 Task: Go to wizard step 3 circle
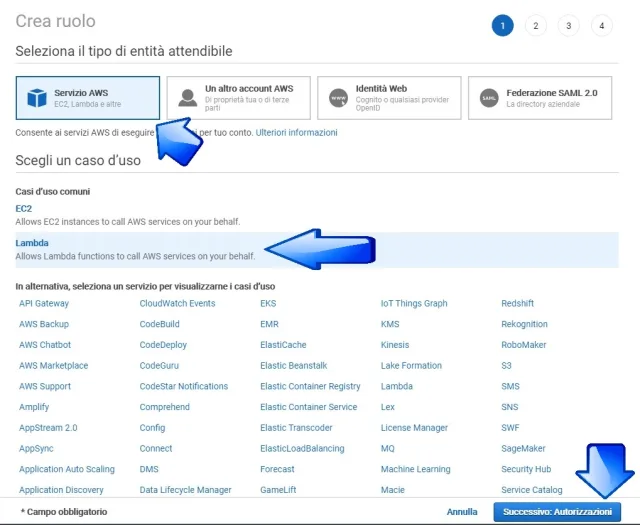pos(569,26)
